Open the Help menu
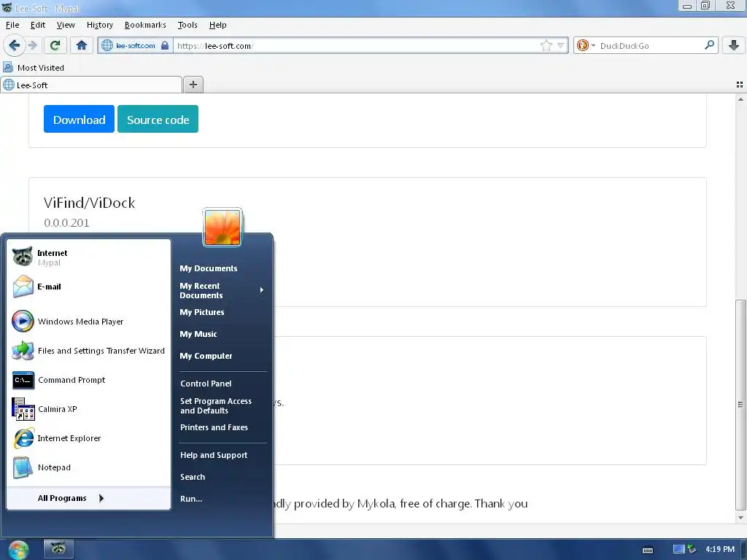 (x=217, y=25)
